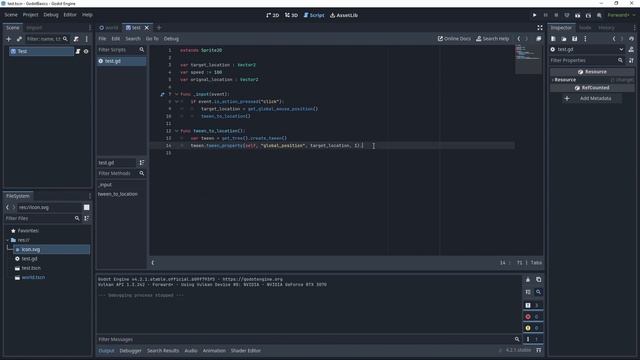
Task: Toggle FileSystem split mode icon
Action: click(87, 207)
